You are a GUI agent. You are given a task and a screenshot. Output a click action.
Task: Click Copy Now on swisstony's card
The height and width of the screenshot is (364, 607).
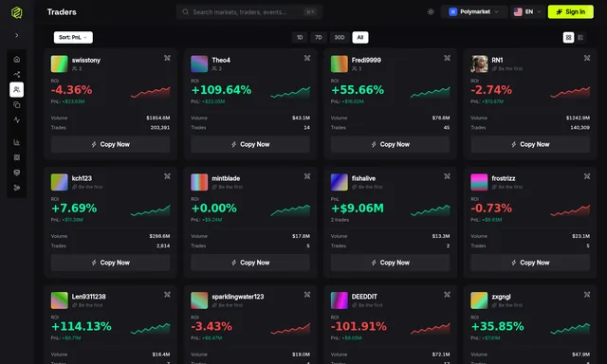(x=110, y=144)
